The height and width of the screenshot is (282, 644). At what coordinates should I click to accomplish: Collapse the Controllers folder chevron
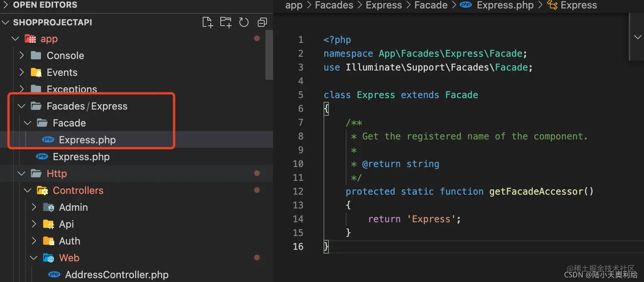[x=28, y=190]
